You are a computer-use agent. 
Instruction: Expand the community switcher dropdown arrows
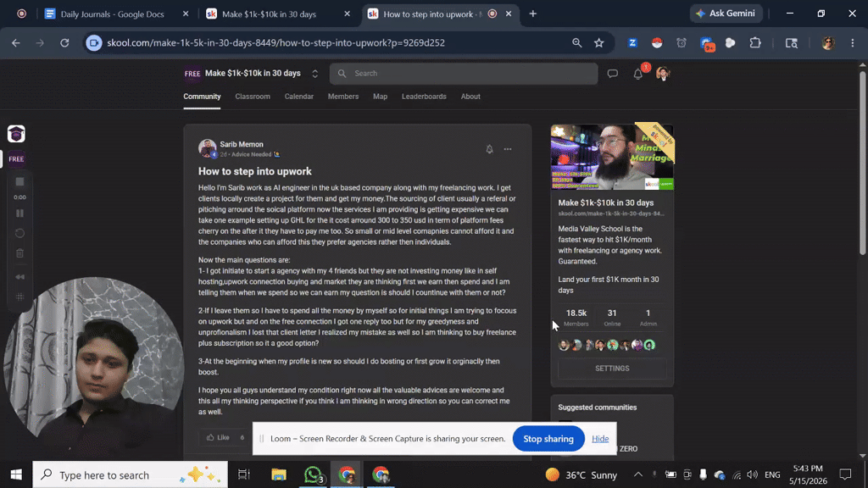[x=315, y=74]
